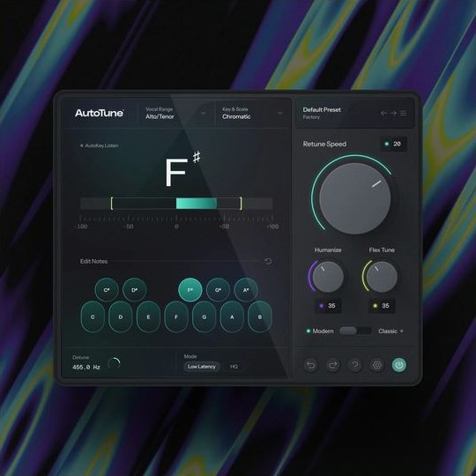Expand the Vocal Range dropdown
The height and width of the screenshot is (476, 476).
coord(176,113)
